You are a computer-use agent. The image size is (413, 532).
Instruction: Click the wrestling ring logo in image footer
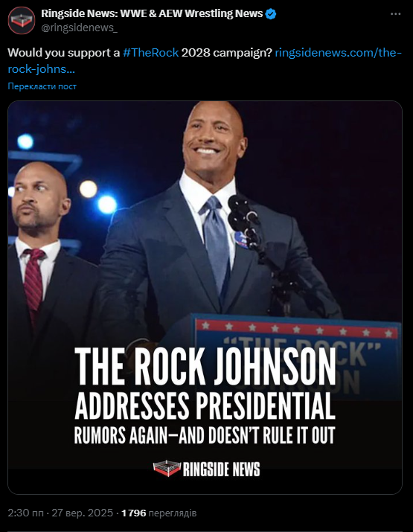coord(167,469)
